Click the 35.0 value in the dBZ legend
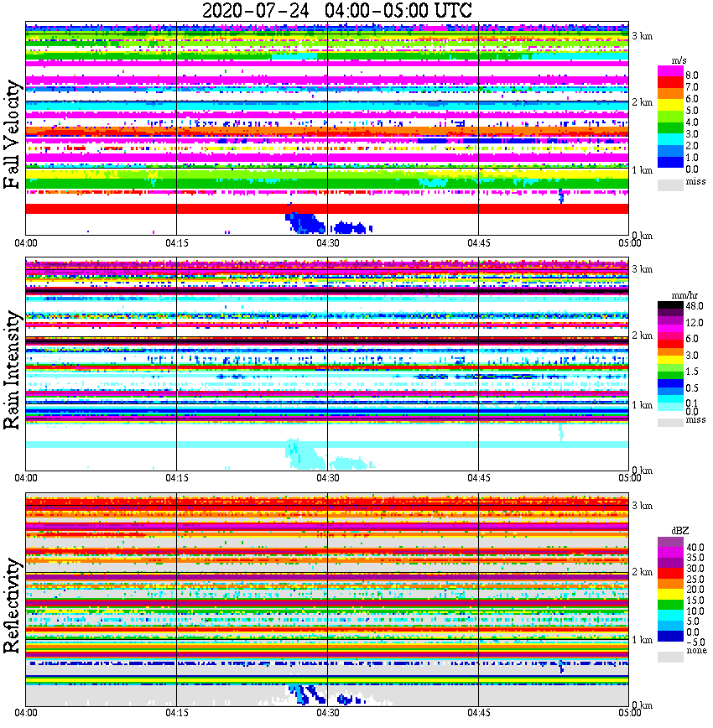The width and height of the screenshot is (713, 728). coord(695,558)
